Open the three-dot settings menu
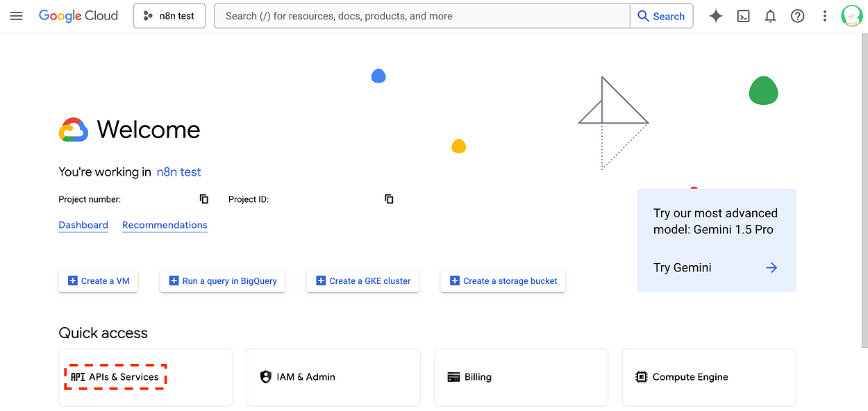The width and height of the screenshot is (868, 411). [x=825, y=16]
